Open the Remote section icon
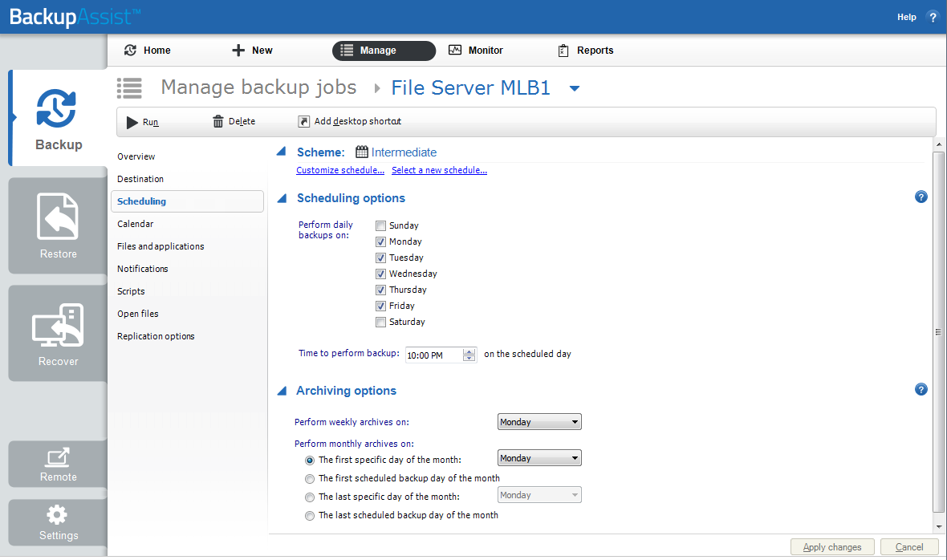Image resolution: width=947 pixels, height=560 pixels. (58, 457)
